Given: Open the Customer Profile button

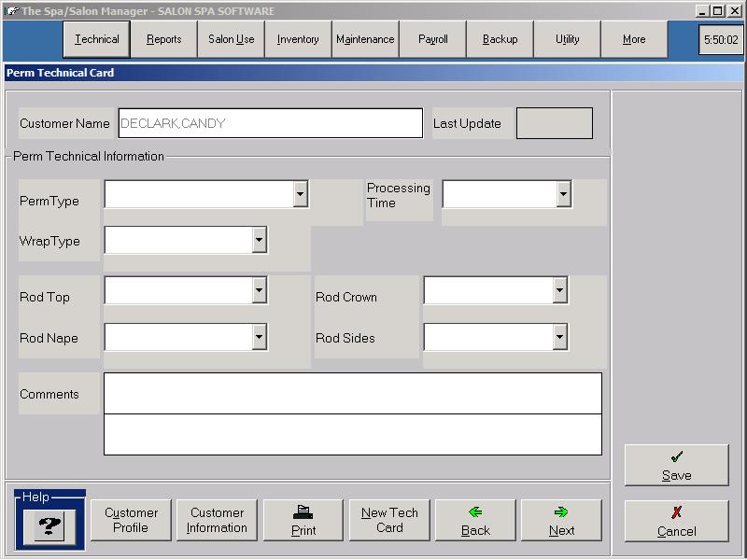Looking at the screenshot, I should (131, 520).
